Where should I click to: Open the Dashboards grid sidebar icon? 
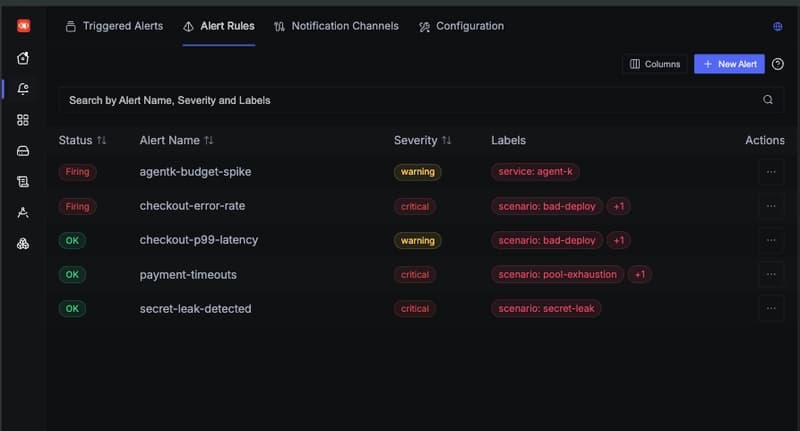pyautogui.click(x=23, y=120)
